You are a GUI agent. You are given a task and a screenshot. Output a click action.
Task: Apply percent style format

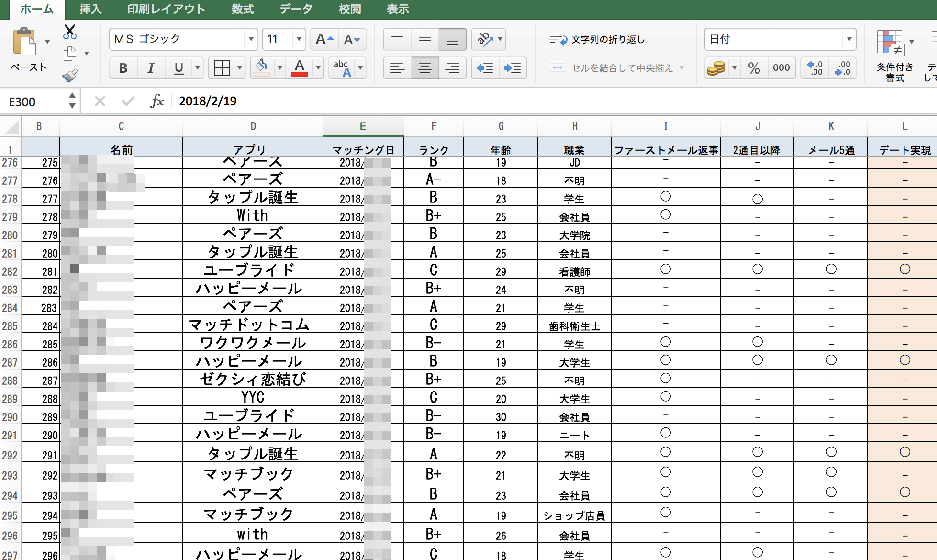point(754,68)
